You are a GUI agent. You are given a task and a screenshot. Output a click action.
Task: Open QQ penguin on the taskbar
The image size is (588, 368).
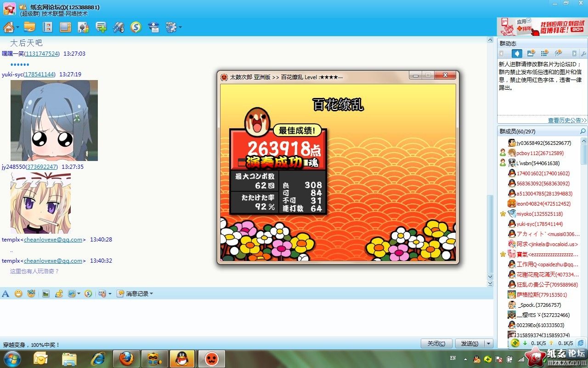(x=182, y=358)
